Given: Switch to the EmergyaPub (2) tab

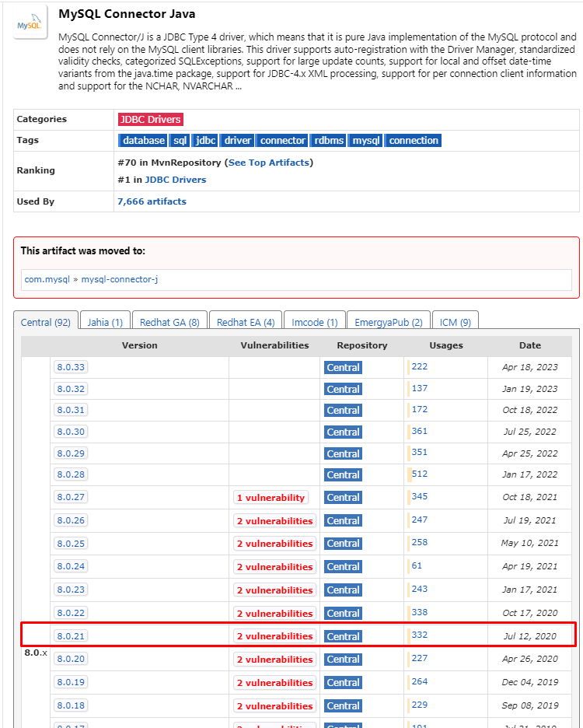Looking at the screenshot, I should [x=389, y=322].
